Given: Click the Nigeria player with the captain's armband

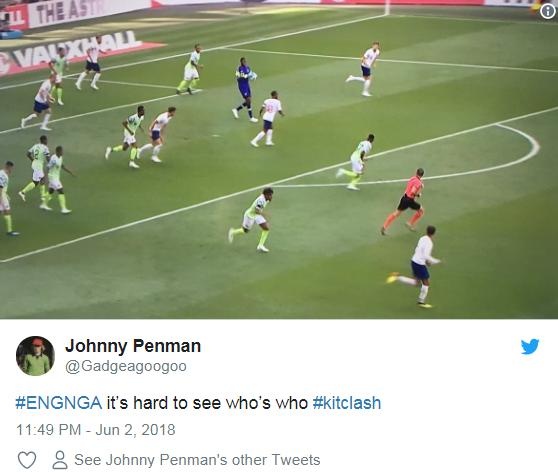Looking at the screenshot, I should [x=253, y=220].
